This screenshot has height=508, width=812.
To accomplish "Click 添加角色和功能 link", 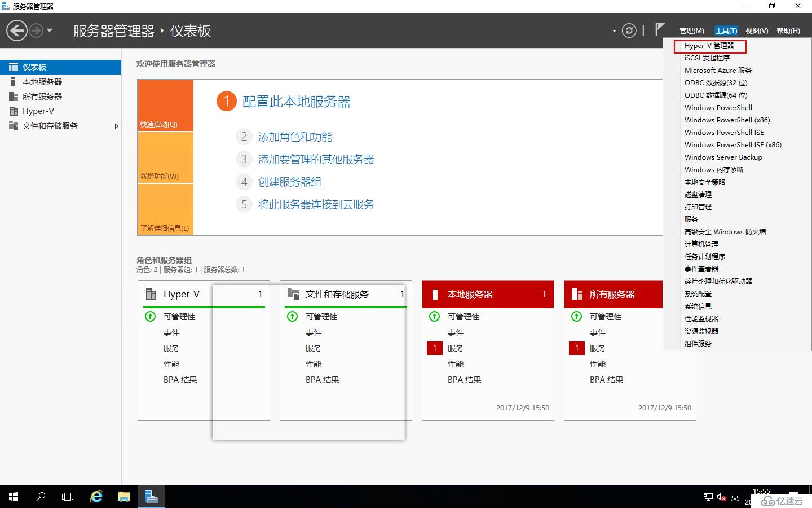I will [x=295, y=137].
